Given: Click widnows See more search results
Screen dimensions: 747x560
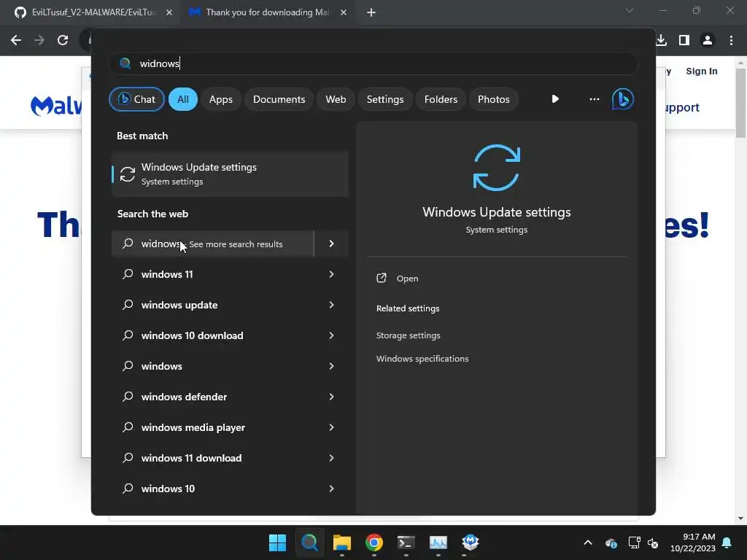Looking at the screenshot, I should click(212, 244).
